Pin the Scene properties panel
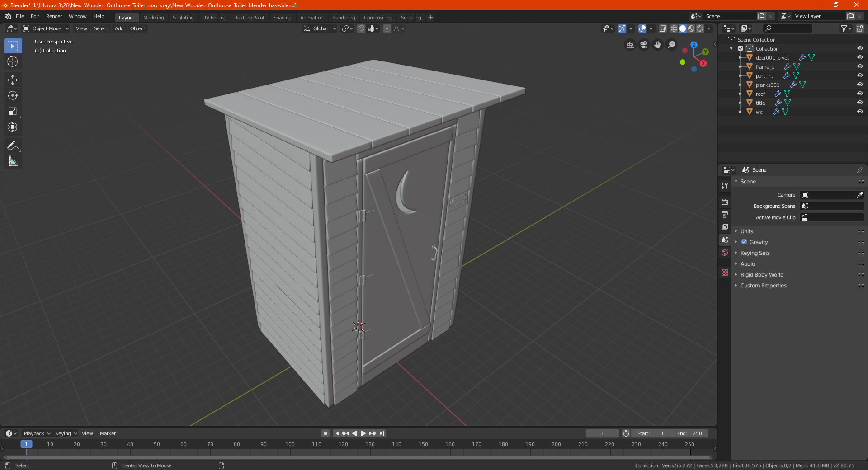This screenshot has width=868, height=470. pos(859,170)
